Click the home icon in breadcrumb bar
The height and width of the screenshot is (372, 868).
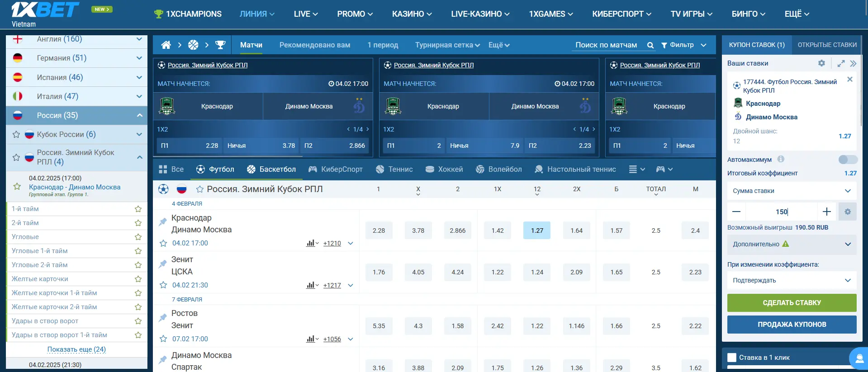pos(166,45)
